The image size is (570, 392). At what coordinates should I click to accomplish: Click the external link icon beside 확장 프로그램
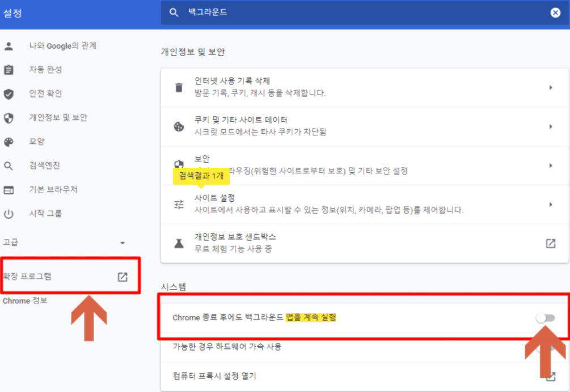pos(123,277)
